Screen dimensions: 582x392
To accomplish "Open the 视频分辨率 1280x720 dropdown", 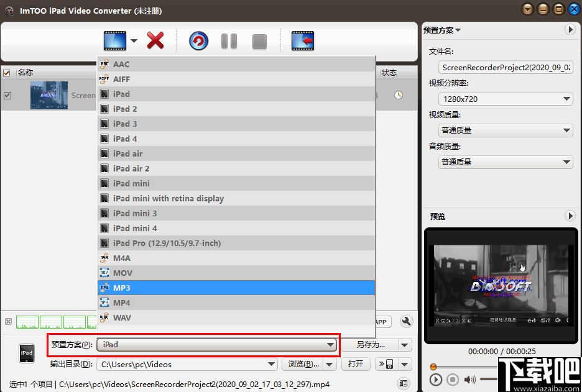I will pyautogui.click(x=506, y=99).
